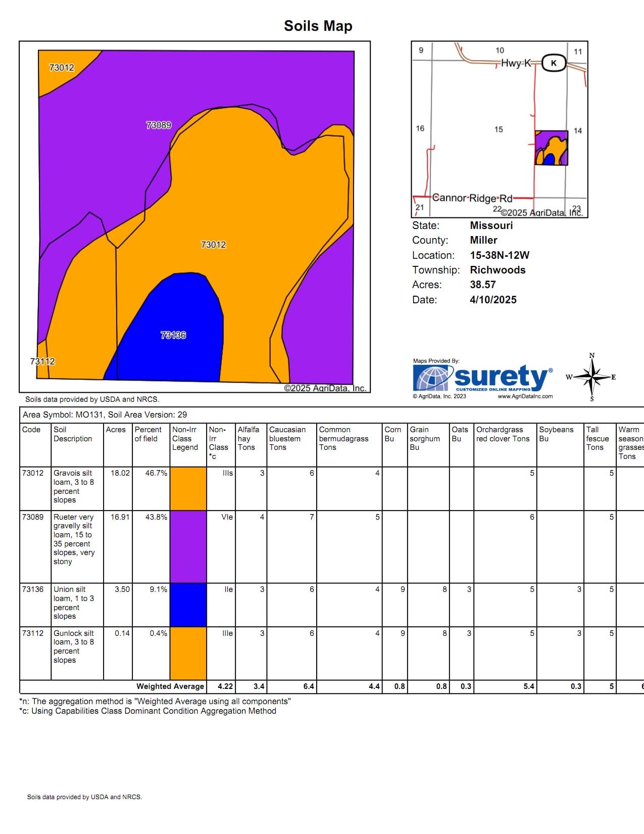The width and height of the screenshot is (644, 834).
Task: Click section number 15 in the locator map
Action: pyautogui.click(x=499, y=129)
